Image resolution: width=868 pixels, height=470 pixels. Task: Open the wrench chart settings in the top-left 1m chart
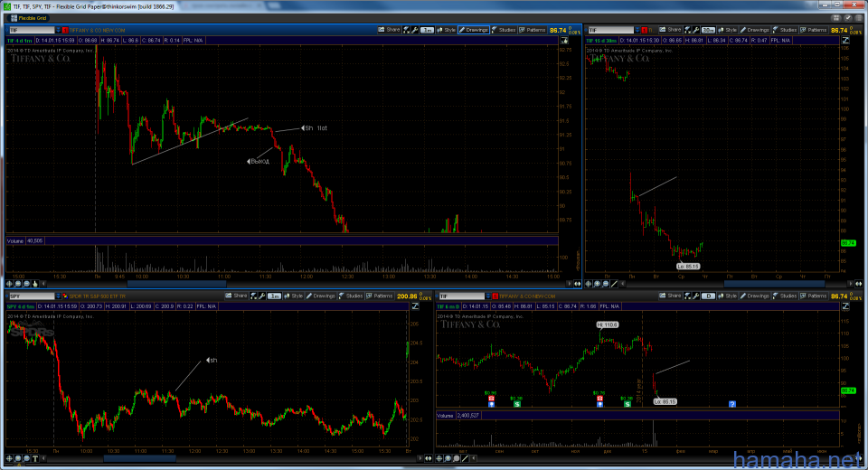click(415, 30)
